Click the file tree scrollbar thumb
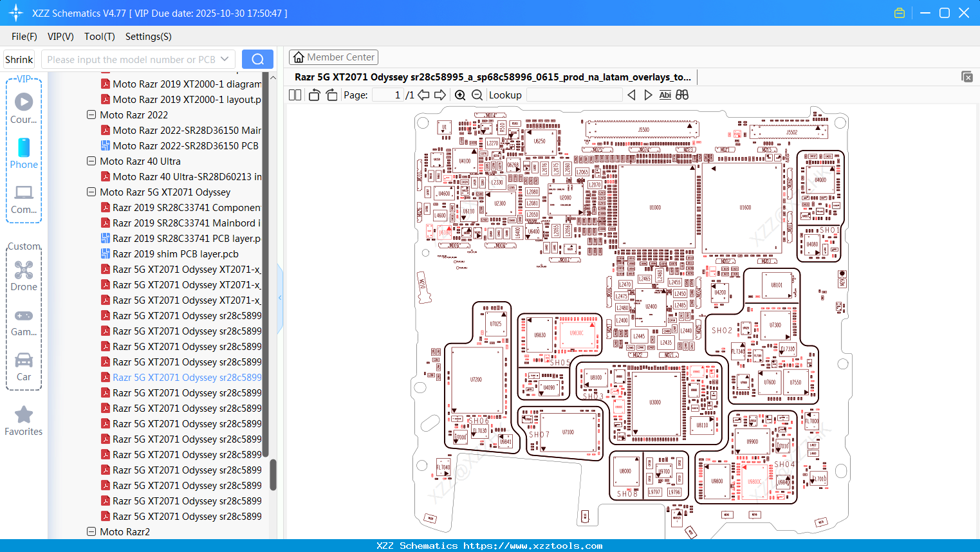 pos(273,475)
